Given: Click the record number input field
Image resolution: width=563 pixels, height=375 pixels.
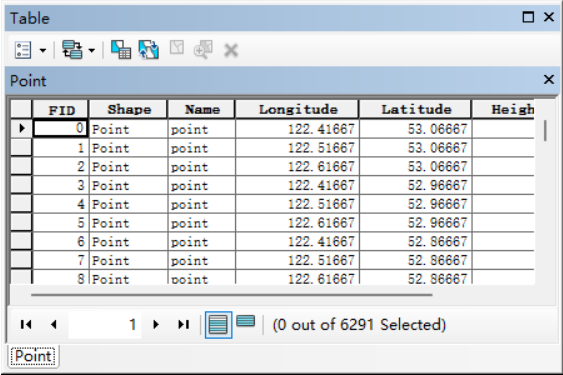Looking at the screenshot, I should pyautogui.click(x=104, y=324).
